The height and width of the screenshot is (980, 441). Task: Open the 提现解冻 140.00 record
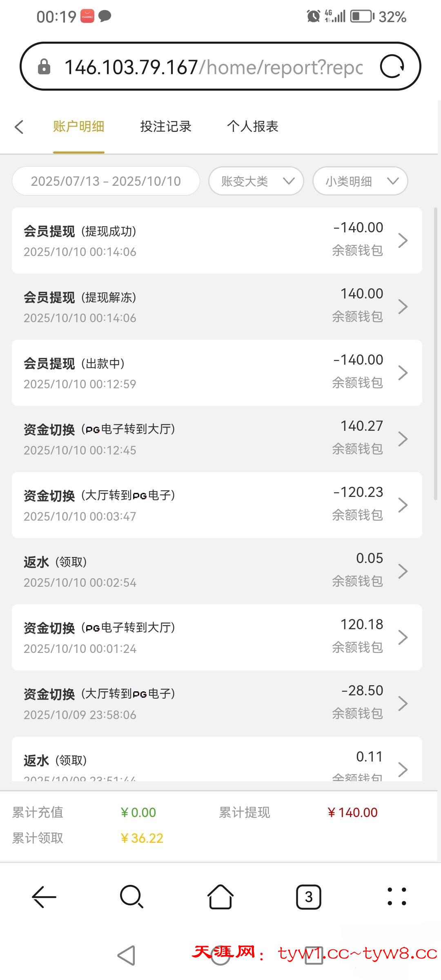216,307
